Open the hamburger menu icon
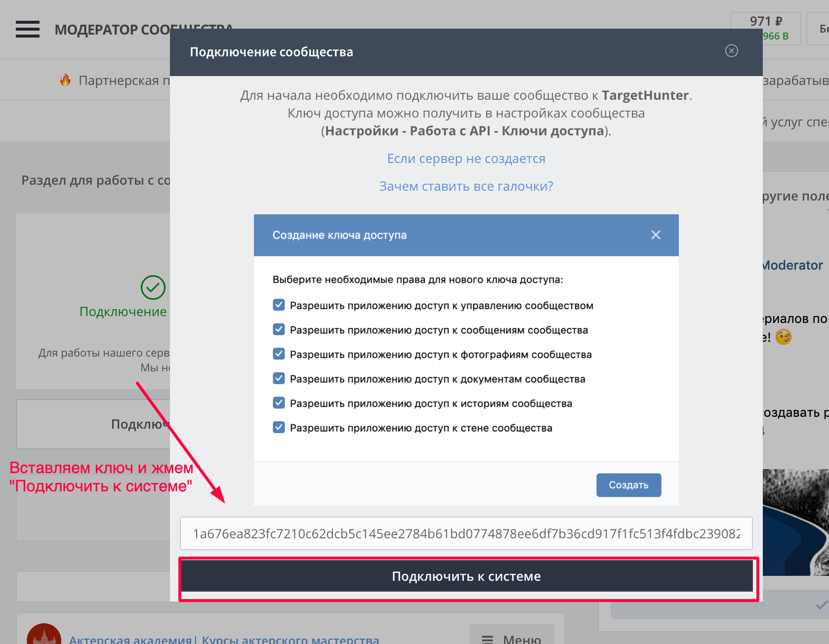 (x=28, y=29)
